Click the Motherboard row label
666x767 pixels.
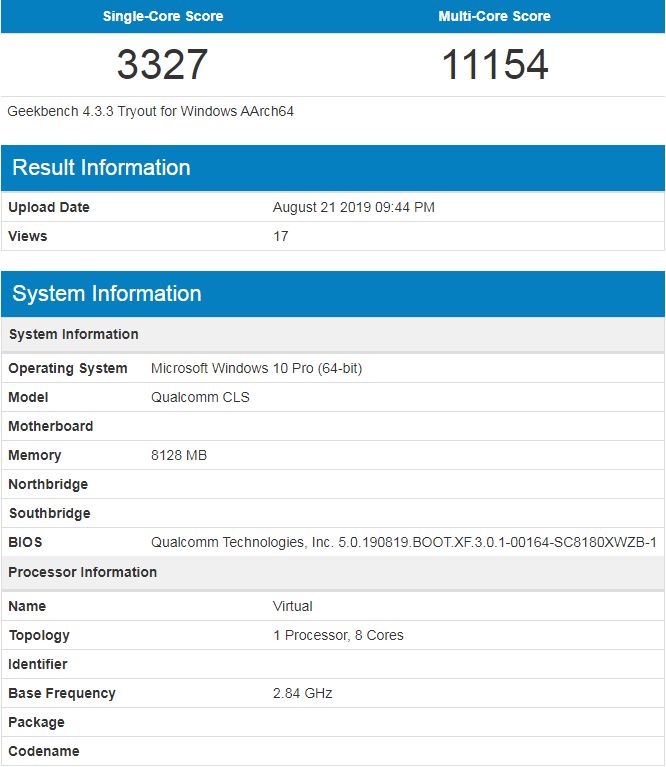point(51,426)
